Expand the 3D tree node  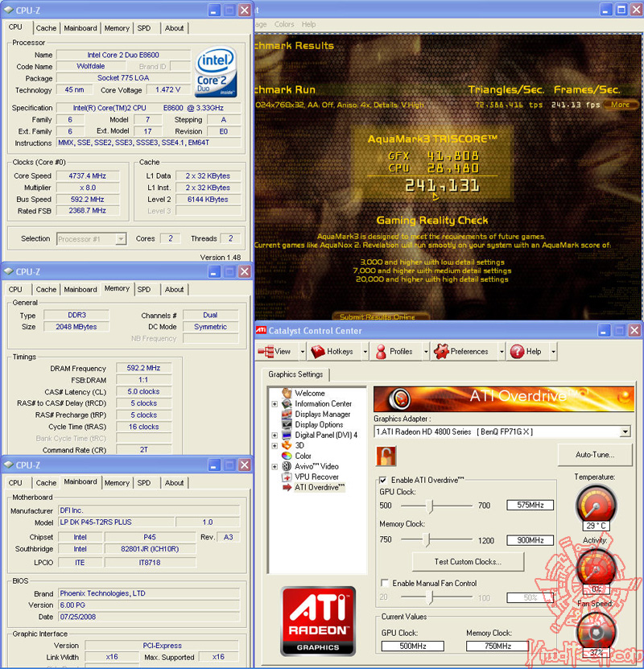[x=275, y=445]
